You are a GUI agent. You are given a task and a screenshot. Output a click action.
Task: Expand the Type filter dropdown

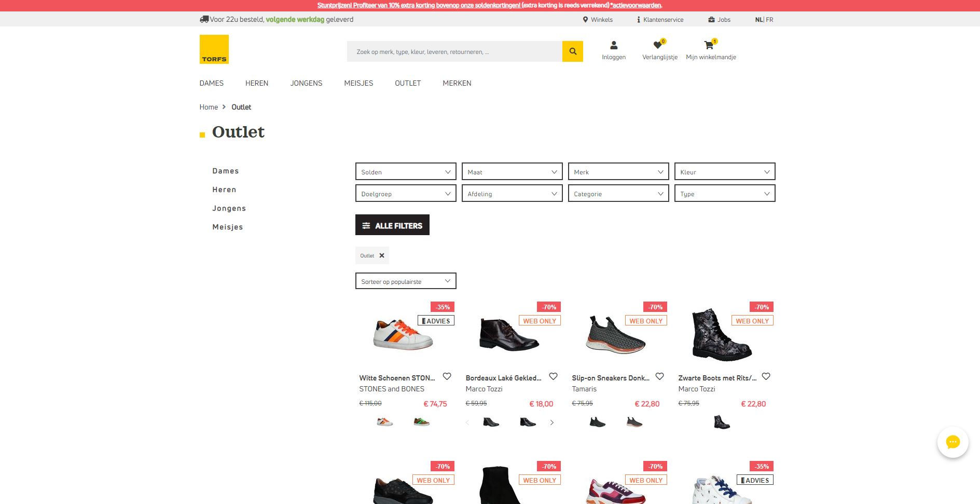point(725,194)
